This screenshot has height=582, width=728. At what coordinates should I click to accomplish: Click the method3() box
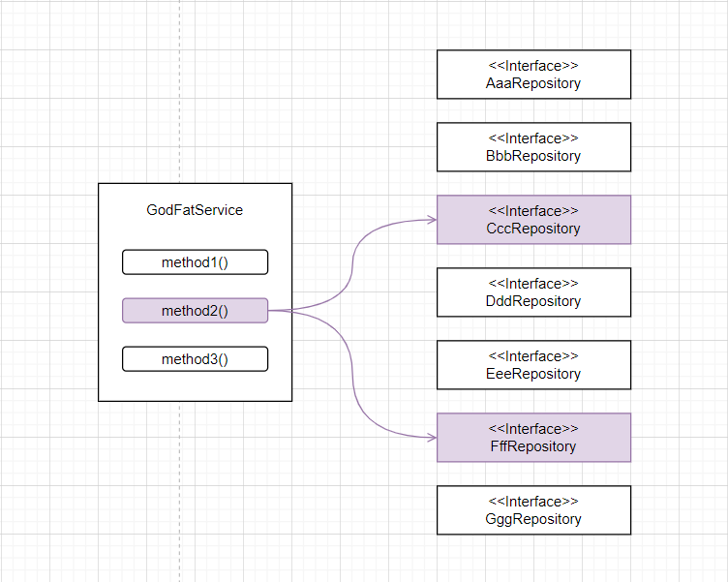pos(195,359)
